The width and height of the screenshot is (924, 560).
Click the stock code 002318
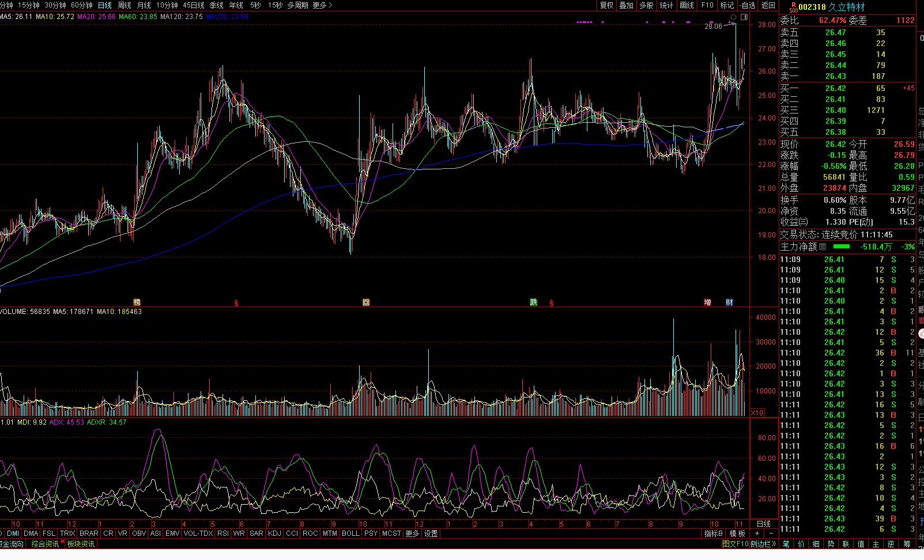[x=812, y=7]
